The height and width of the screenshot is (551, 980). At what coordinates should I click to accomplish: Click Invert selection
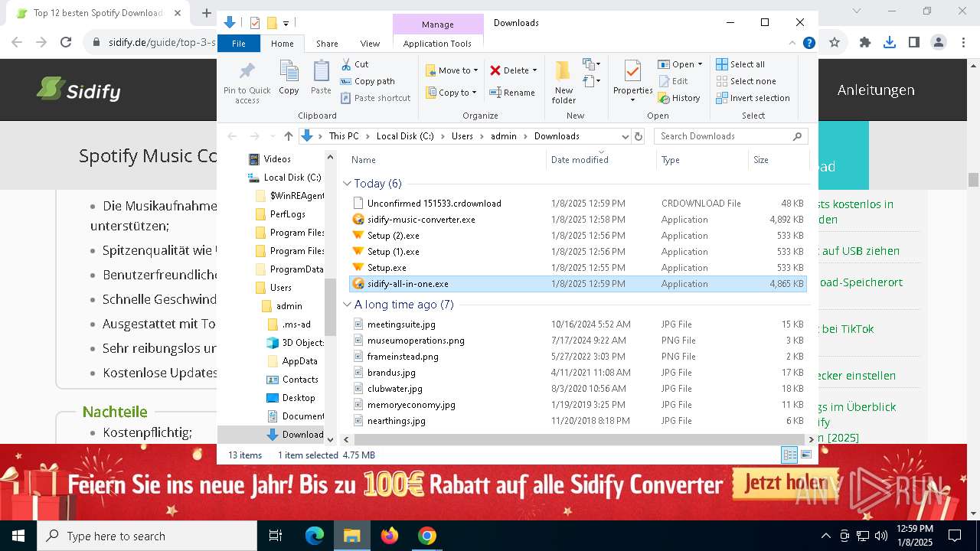pos(753,98)
